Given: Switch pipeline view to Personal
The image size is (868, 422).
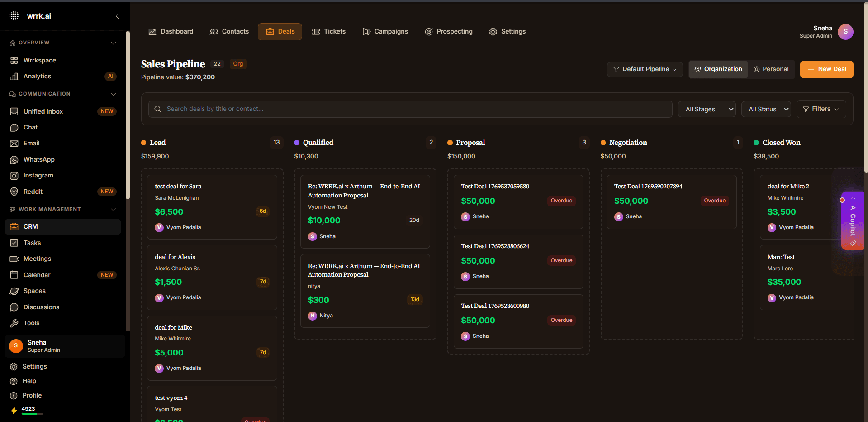Looking at the screenshot, I should coord(771,69).
